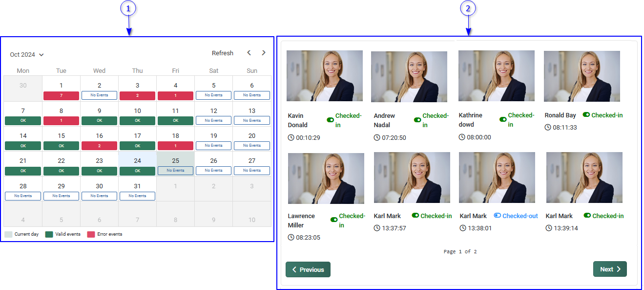Click clock icon next to 08:11:33
The height and width of the screenshot is (290, 644).
pos(548,128)
